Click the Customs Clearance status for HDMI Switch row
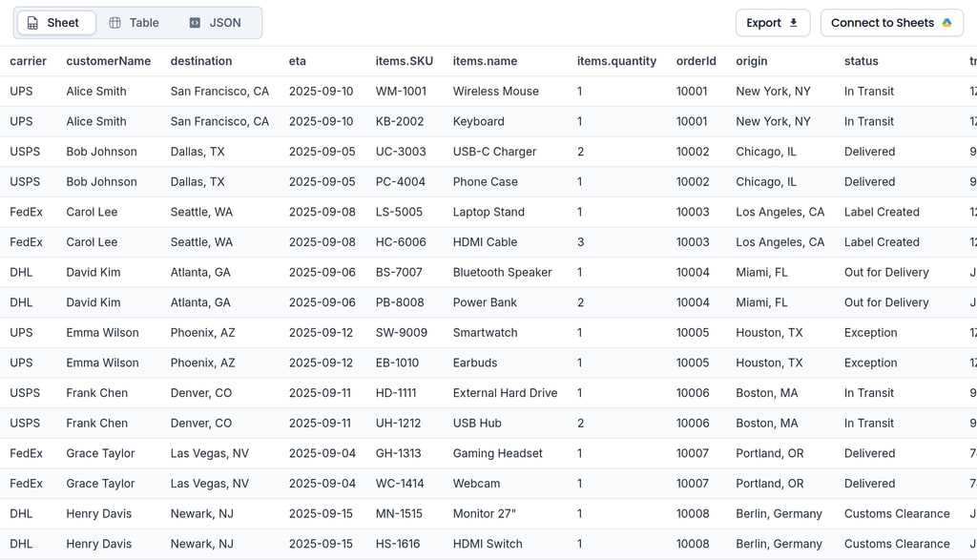Screen dimensions: 977x560 coord(897,545)
